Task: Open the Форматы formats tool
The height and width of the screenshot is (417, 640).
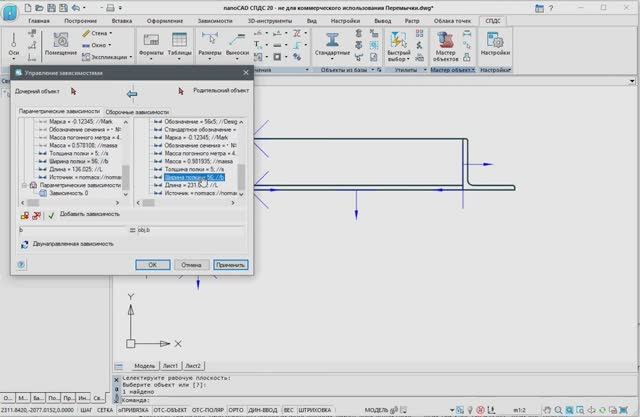Action: (151, 45)
